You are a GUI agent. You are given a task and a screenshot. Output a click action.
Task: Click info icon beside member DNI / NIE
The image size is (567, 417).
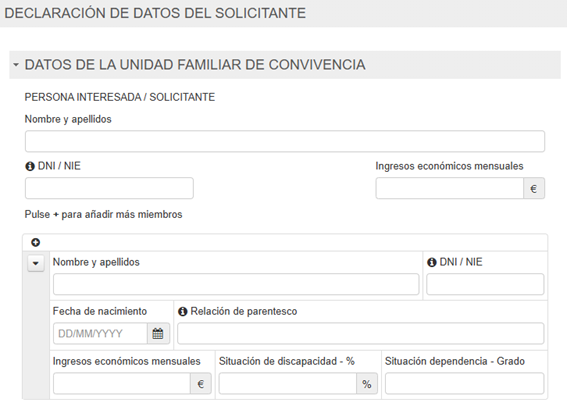(431, 262)
